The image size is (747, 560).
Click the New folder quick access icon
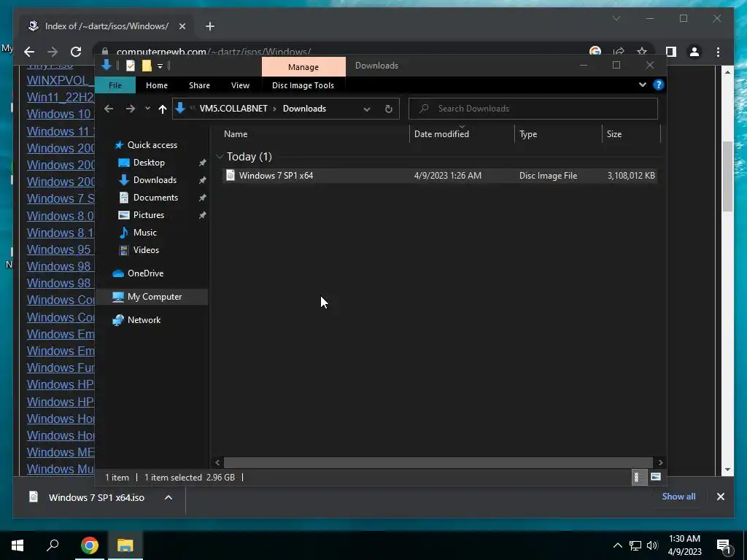(x=147, y=66)
